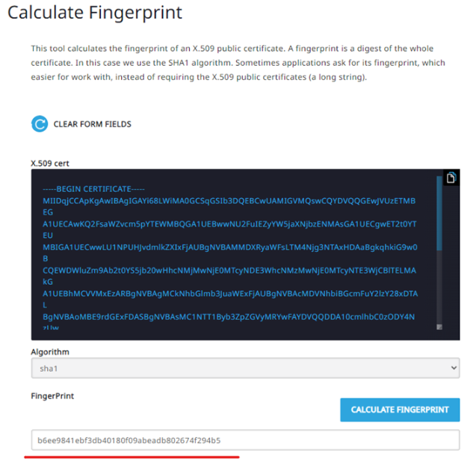This screenshot has width=476, height=462.
Task: Click the CLEAR FORM FIELDS text link
Action: 93,124
